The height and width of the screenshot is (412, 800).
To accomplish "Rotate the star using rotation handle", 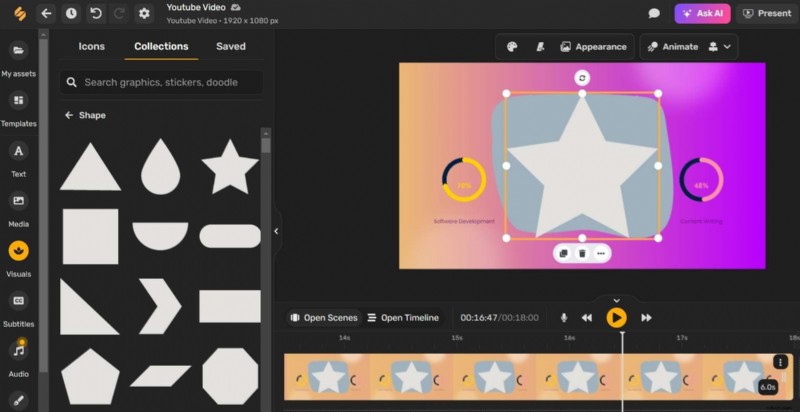I will 582,78.
